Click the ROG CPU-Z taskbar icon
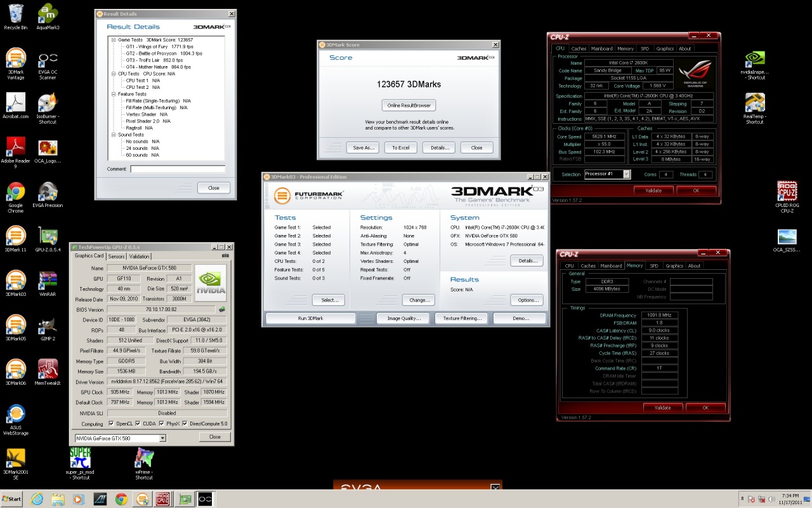 click(163, 499)
